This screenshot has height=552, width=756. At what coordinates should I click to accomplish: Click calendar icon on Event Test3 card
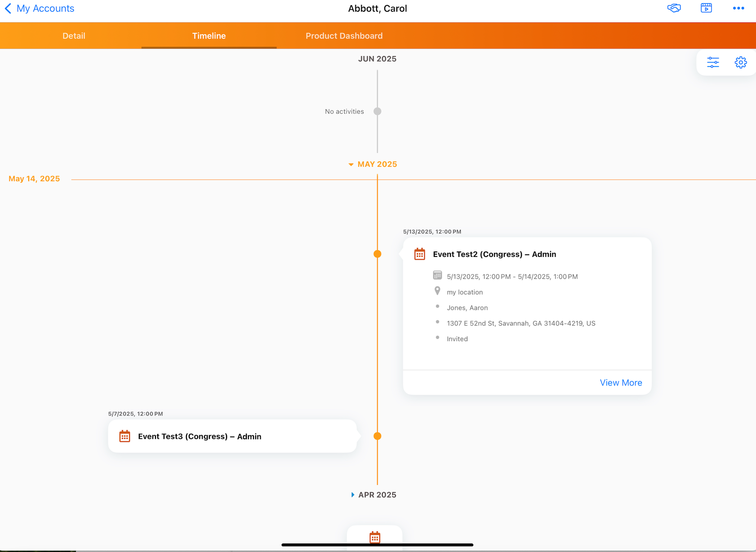tap(125, 436)
